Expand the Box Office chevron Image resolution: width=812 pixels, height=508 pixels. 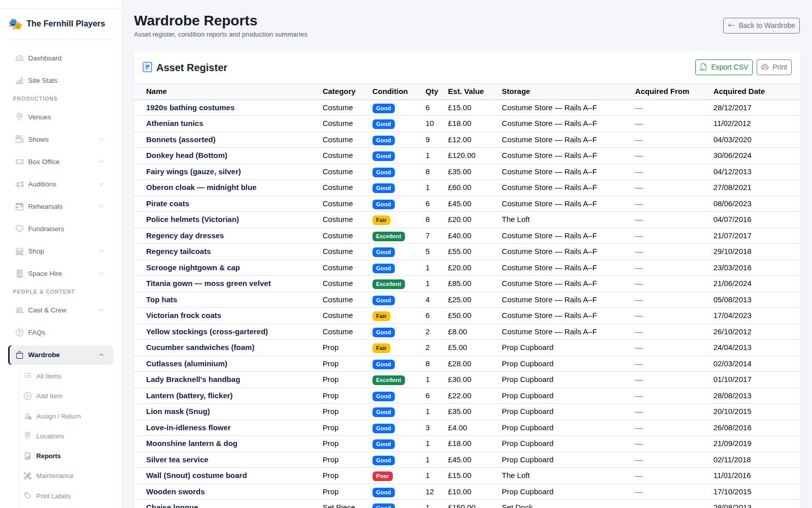[101, 162]
